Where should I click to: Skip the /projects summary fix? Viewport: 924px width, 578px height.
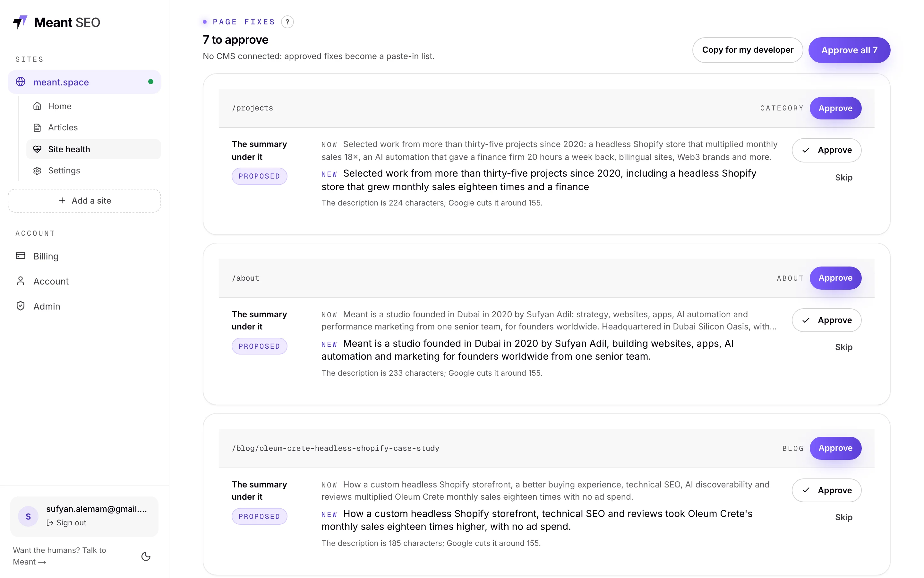tap(843, 177)
